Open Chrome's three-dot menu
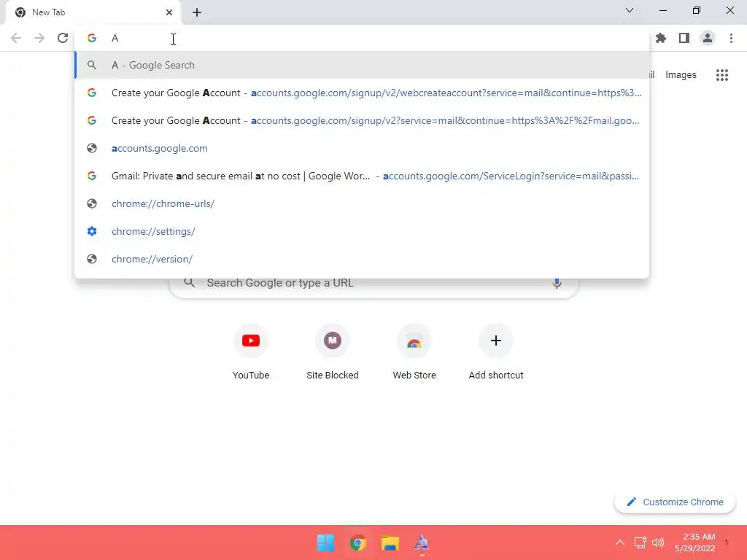Viewport: 747px width, 560px height. (731, 38)
